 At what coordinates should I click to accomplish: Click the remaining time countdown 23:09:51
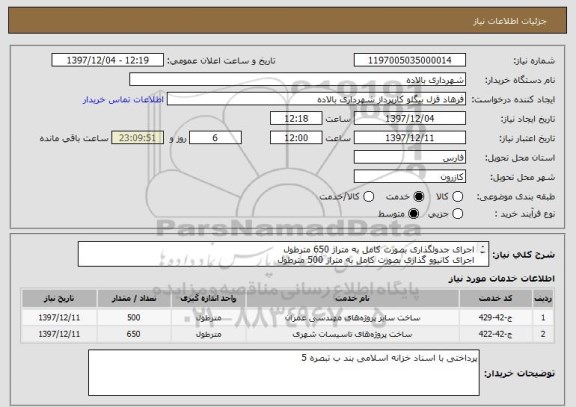[x=137, y=138]
